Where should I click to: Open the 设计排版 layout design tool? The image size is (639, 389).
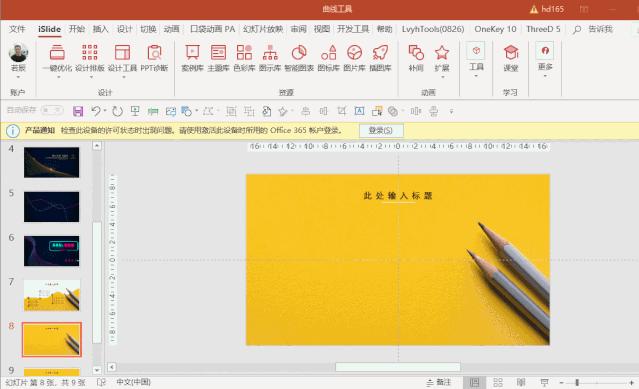[90, 57]
